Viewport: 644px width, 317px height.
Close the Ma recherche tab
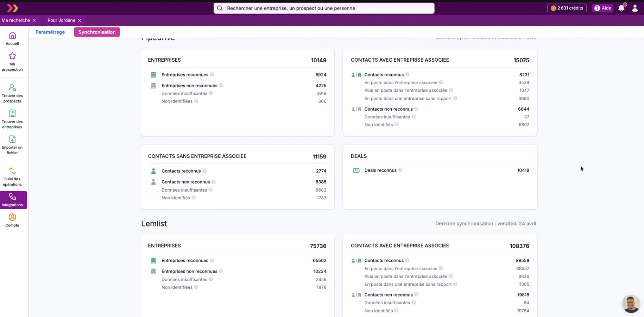[x=34, y=20]
